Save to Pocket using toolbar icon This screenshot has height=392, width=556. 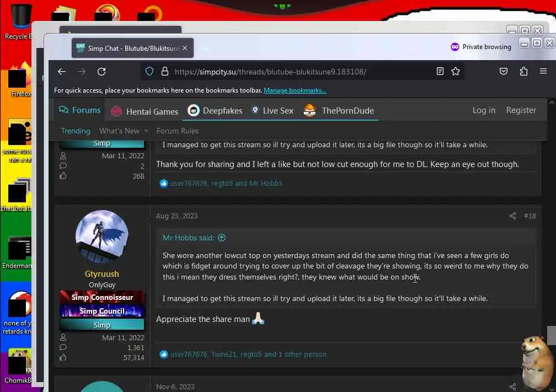tap(503, 72)
